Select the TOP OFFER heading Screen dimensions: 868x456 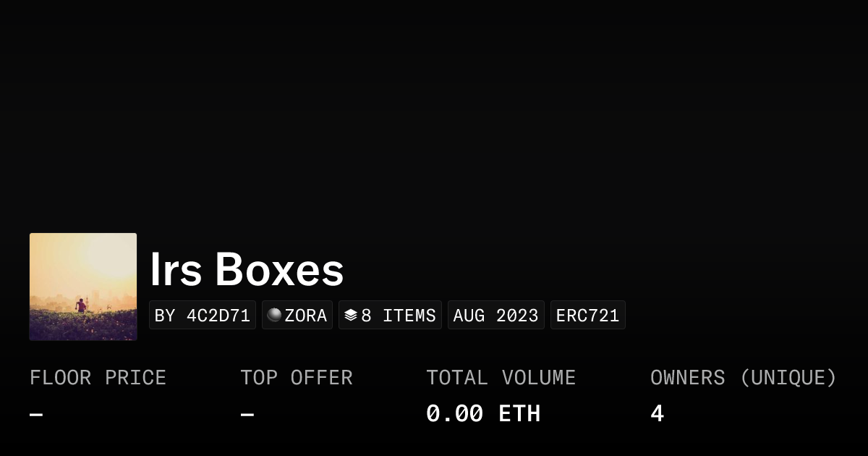(x=296, y=377)
